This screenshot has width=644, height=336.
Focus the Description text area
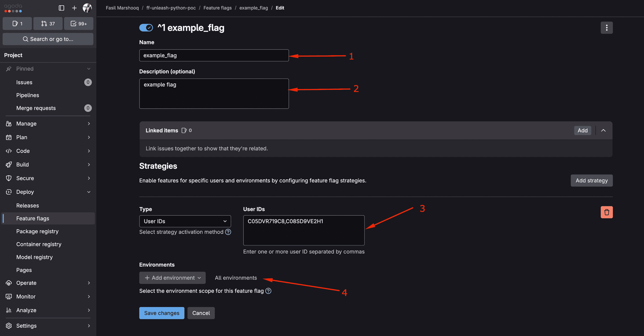[x=214, y=94]
